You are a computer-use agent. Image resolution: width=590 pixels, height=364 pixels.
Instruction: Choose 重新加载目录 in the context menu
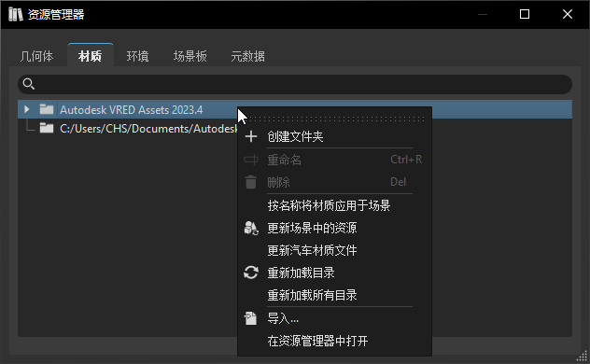(334, 273)
